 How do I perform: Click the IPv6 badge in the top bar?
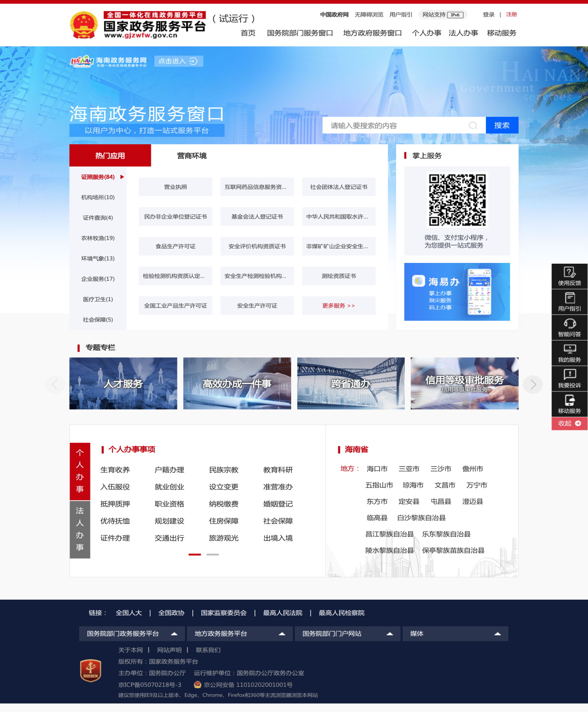[455, 15]
